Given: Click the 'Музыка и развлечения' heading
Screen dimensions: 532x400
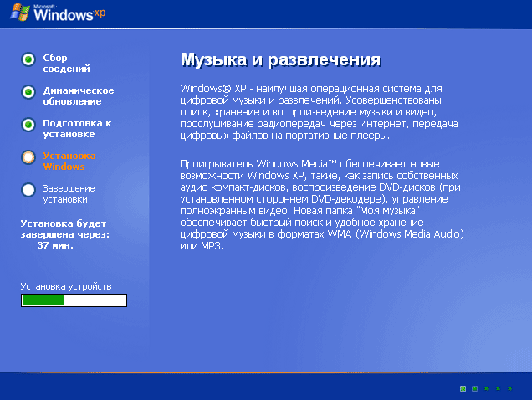Looking at the screenshot, I should point(280,60).
